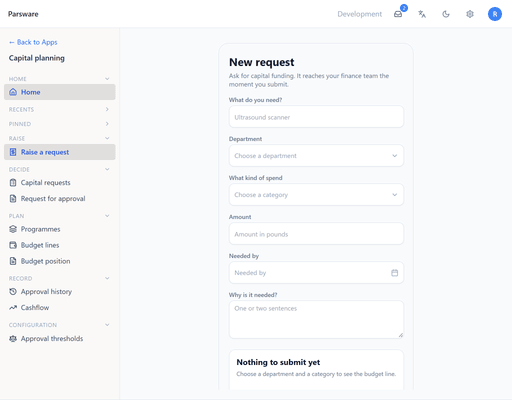Open Programmes page
The height and width of the screenshot is (400, 512).
pyautogui.click(x=60, y=229)
